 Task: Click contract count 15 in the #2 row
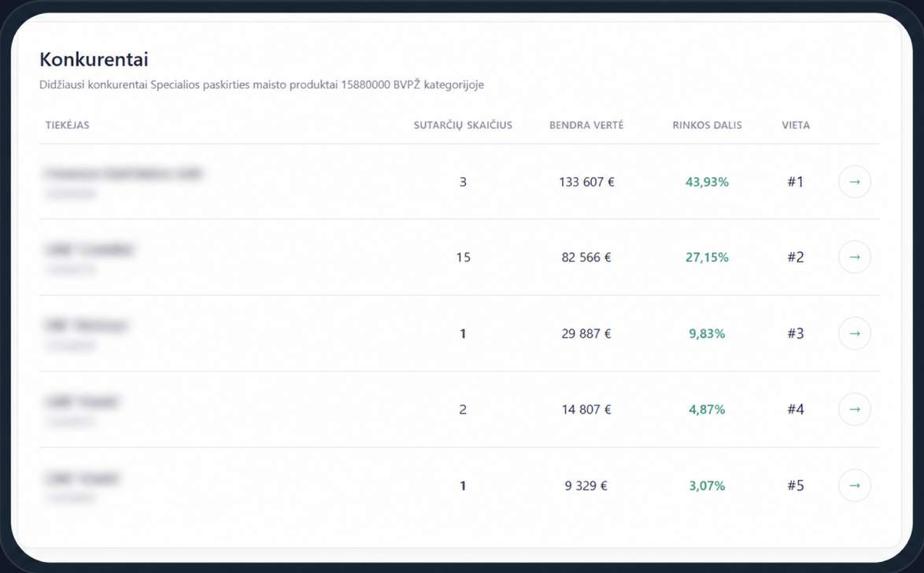point(463,257)
